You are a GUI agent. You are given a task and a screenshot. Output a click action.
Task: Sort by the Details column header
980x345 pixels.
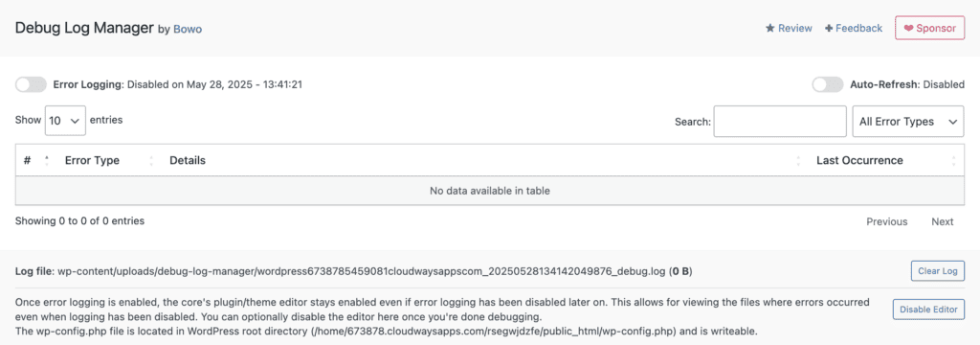pyautogui.click(x=484, y=160)
